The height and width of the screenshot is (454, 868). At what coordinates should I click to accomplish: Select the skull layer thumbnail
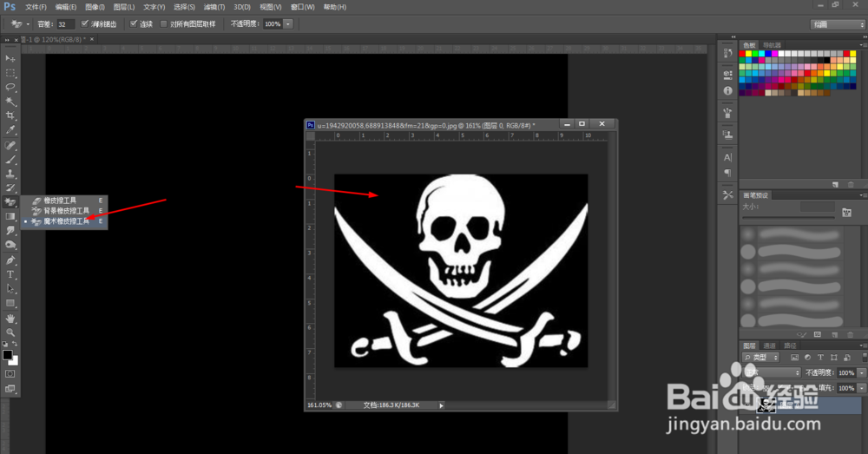pos(766,405)
